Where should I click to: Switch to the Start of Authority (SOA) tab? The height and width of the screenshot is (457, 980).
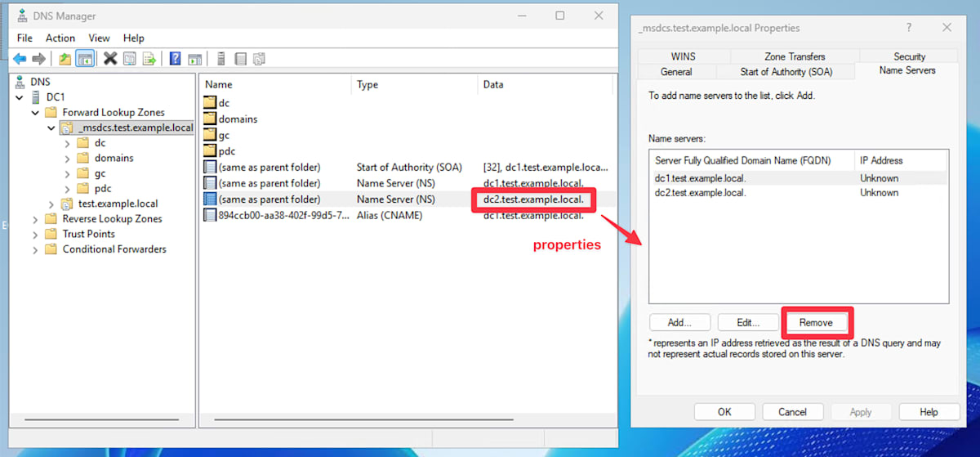coord(786,72)
